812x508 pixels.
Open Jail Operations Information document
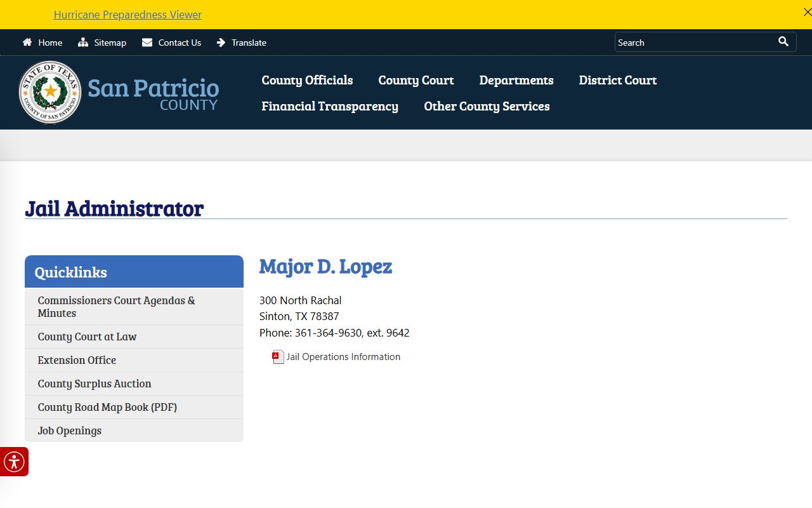coord(343,357)
